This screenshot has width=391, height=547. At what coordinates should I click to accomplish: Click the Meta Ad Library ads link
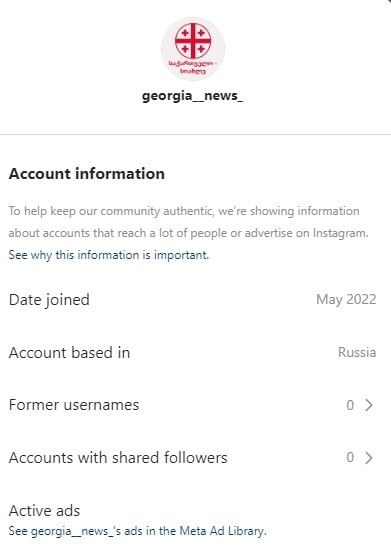pos(137,531)
